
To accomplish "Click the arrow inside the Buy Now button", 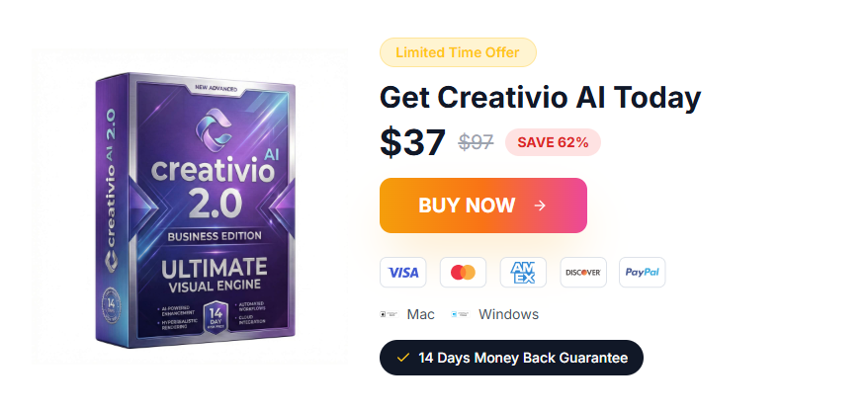I will 540,205.
